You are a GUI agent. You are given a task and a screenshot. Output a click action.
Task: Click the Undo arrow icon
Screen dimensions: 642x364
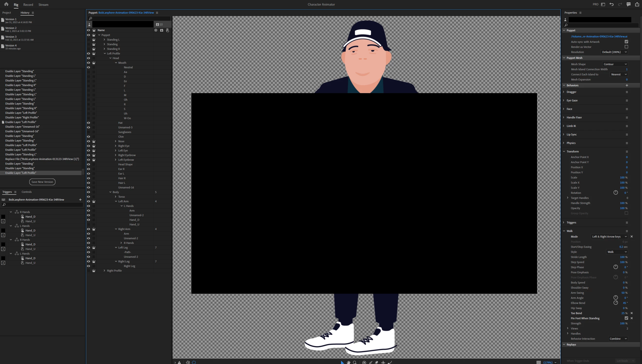click(x=612, y=4)
